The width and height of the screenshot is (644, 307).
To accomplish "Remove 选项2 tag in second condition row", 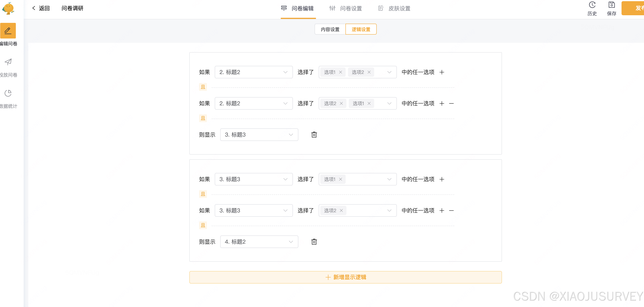I will point(341,104).
